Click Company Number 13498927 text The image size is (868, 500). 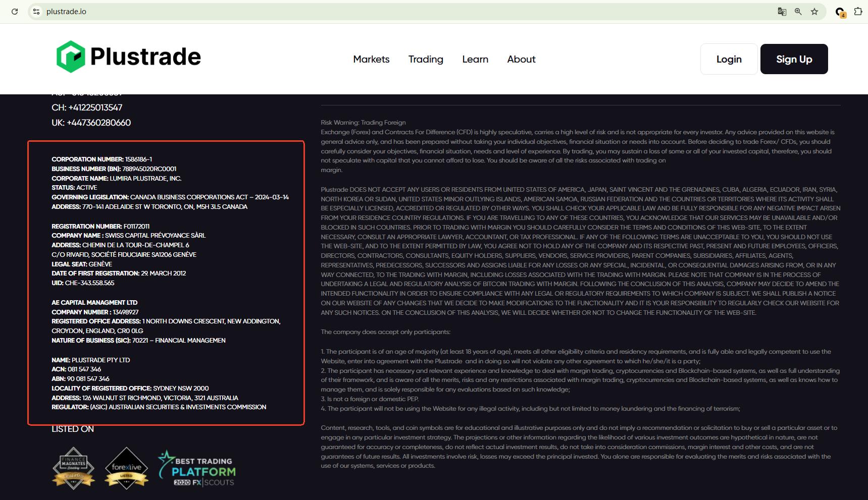pos(95,312)
